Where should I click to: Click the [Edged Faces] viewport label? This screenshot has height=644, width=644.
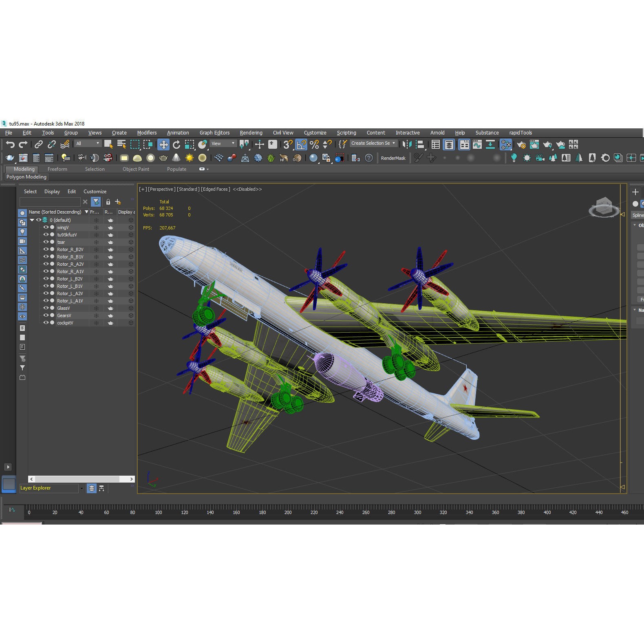tap(216, 189)
